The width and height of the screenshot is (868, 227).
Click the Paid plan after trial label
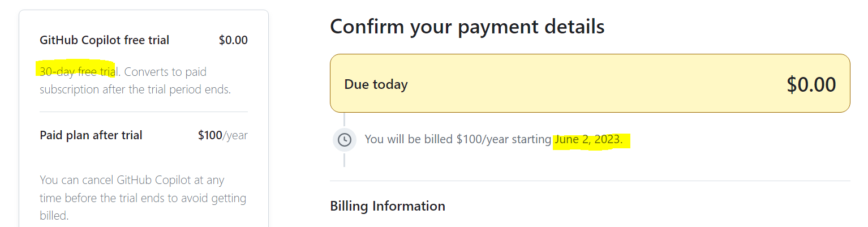91,135
